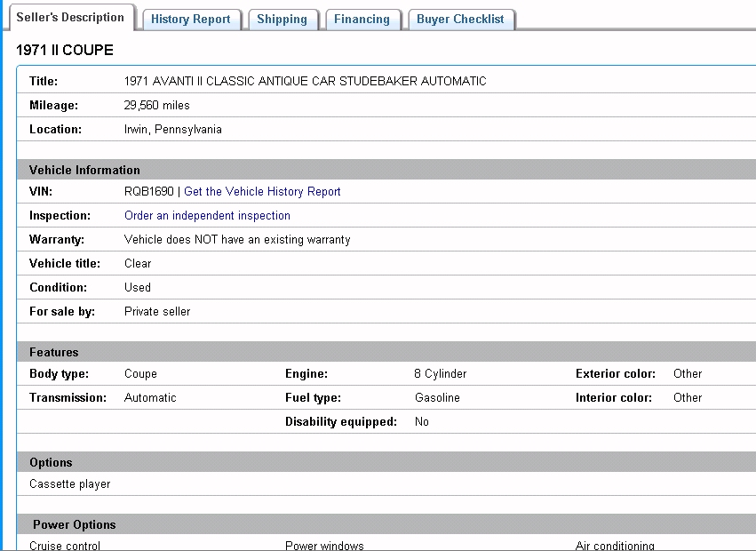Open the Shipping tab
This screenshot has height=551, width=756.
[282, 20]
